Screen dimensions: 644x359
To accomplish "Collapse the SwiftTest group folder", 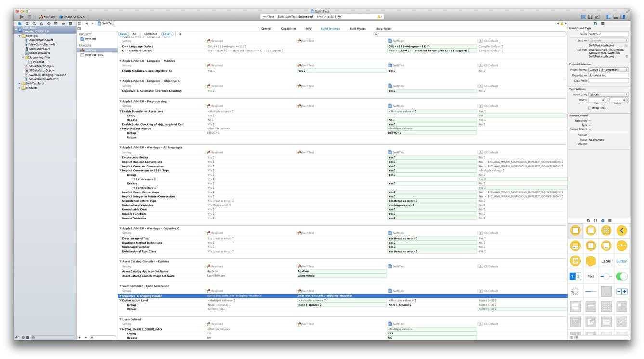I will [20, 36].
